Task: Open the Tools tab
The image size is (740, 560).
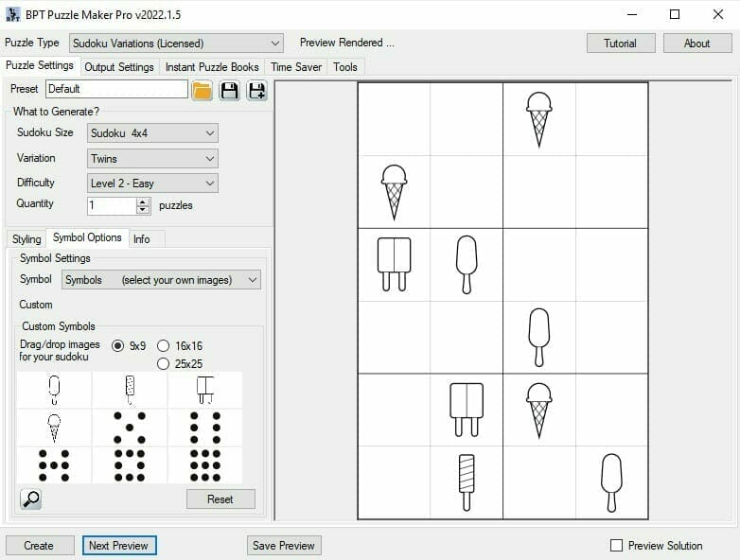Action: [x=345, y=67]
